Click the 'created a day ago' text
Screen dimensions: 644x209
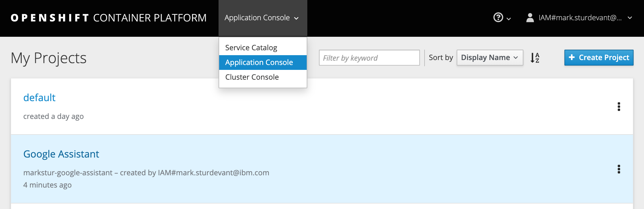point(54,116)
